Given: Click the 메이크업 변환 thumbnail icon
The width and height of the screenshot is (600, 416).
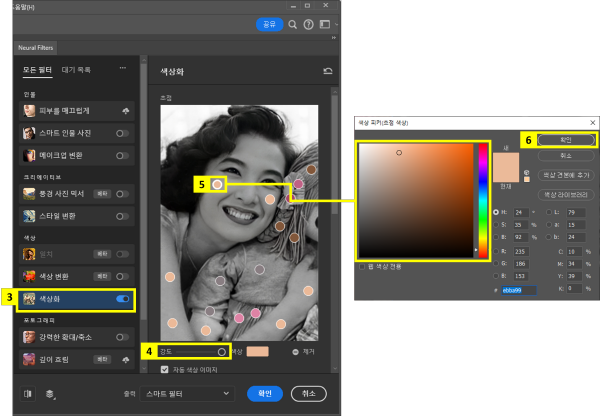Looking at the screenshot, I should coord(29,155).
